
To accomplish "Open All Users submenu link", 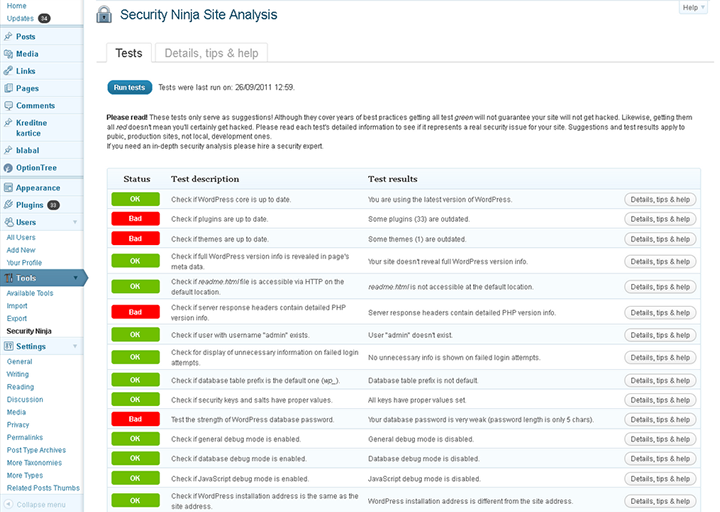I will [21, 237].
